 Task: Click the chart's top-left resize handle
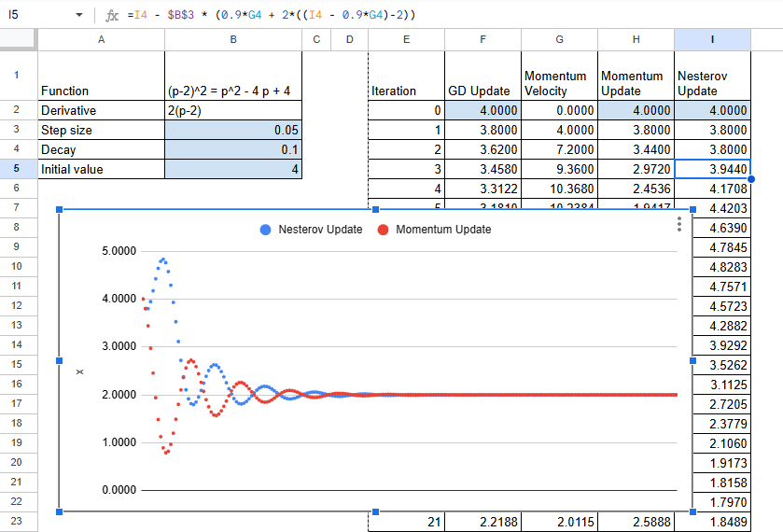tap(60, 210)
